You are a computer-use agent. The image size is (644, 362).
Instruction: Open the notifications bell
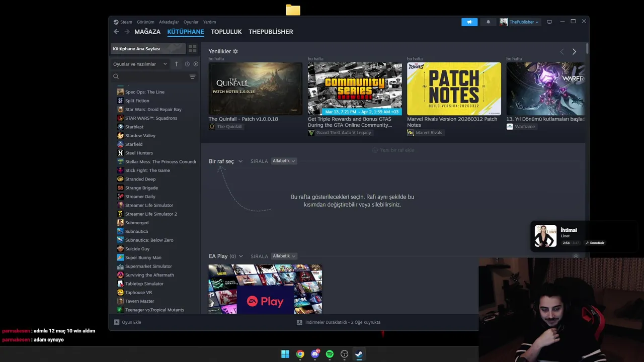(x=488, y=22)
